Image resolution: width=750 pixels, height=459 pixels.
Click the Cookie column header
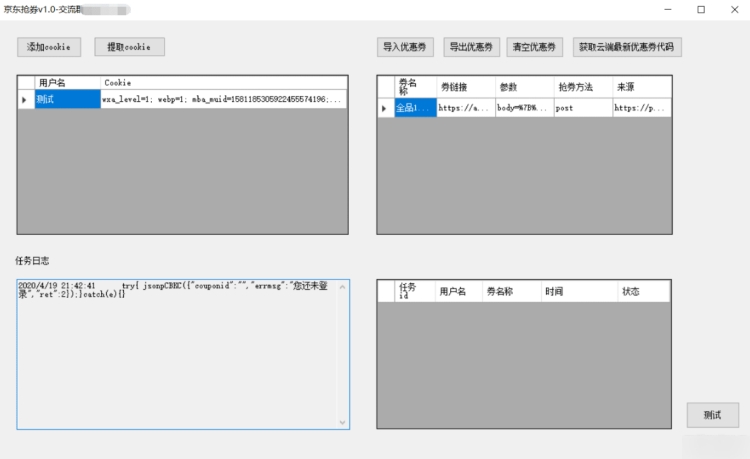point(222,83)
